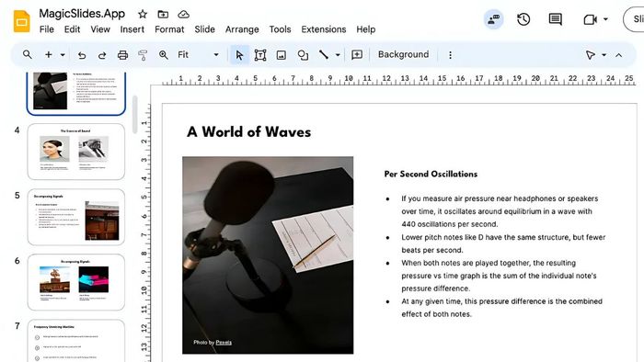644x362 pixels.
Task: Undo the last action
Action: [x=82, y=55]
